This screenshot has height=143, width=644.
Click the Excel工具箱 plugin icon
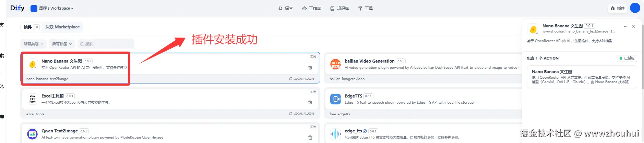[33, 99]
